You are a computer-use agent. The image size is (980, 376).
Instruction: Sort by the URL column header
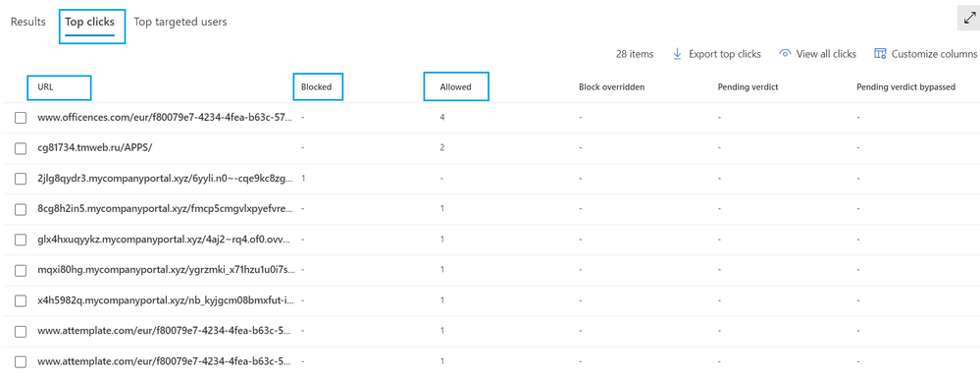pos(46,87)
